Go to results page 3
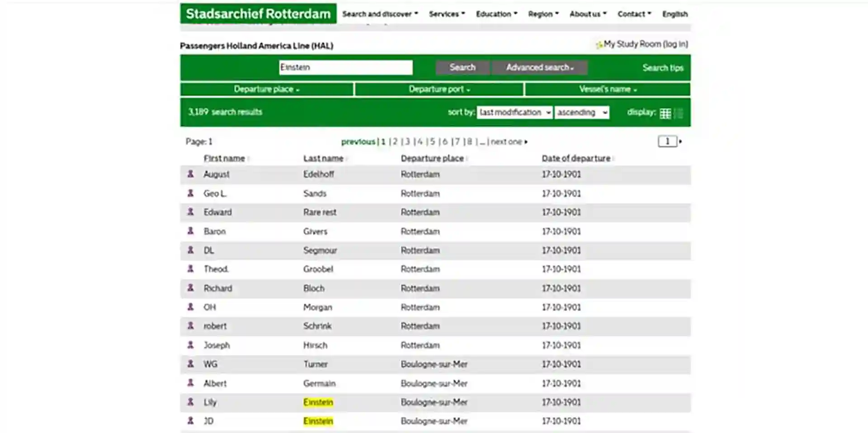Screen dimensions: 868x433 [407, 141]
